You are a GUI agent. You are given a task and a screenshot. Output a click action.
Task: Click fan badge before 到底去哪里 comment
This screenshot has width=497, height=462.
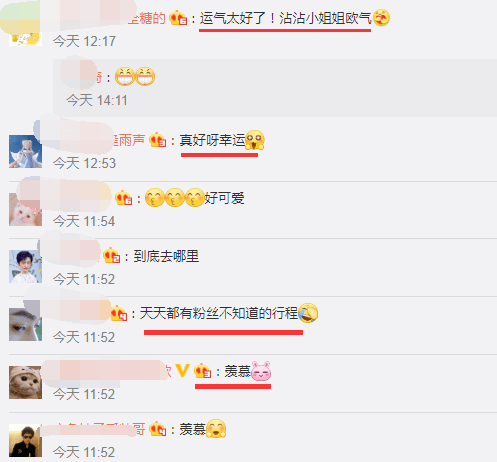coord(111,256)
